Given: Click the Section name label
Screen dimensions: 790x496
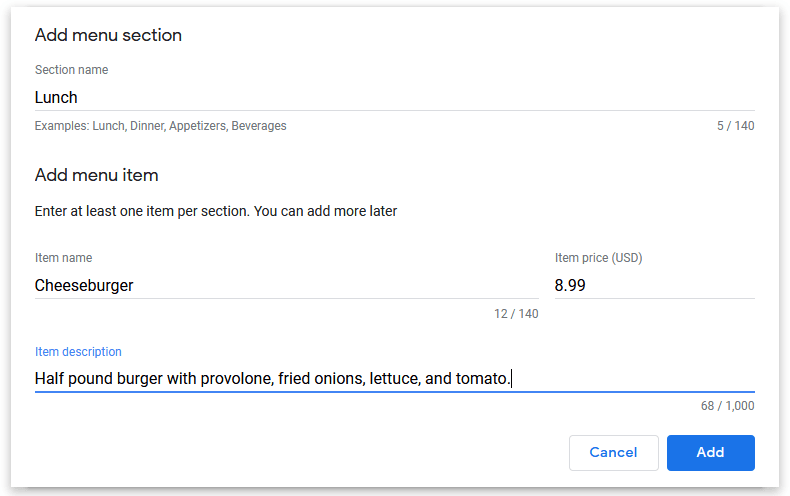Looking at the screenshot, I should pos(71,70).
